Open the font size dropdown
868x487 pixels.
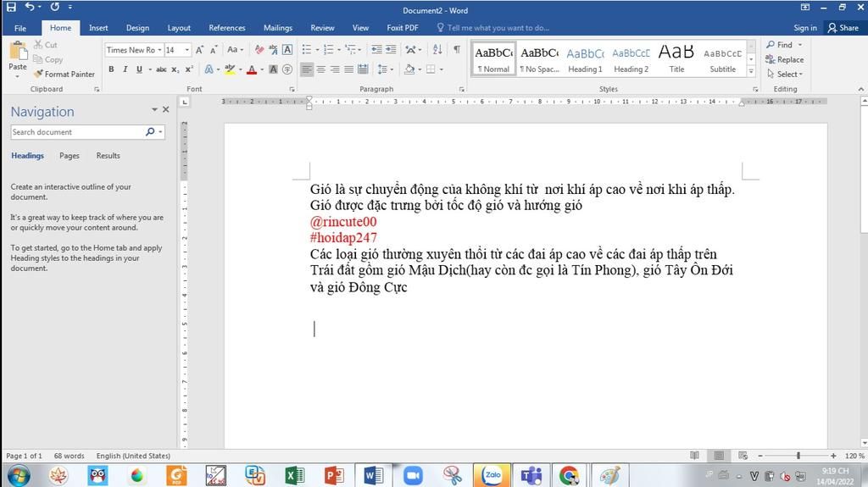tap(187, 50)
